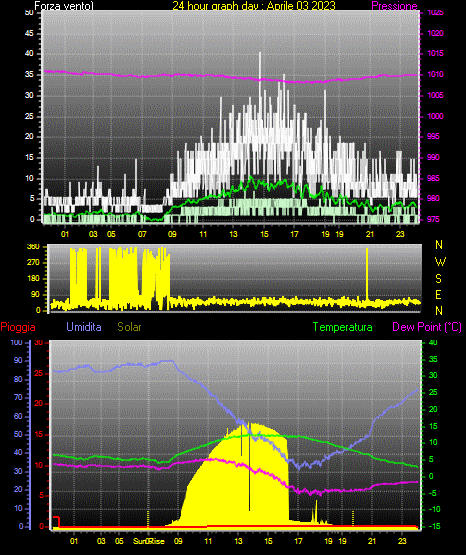Click the 1010 pressure axis value
The image size is (466, 555).
coord(436,74)
